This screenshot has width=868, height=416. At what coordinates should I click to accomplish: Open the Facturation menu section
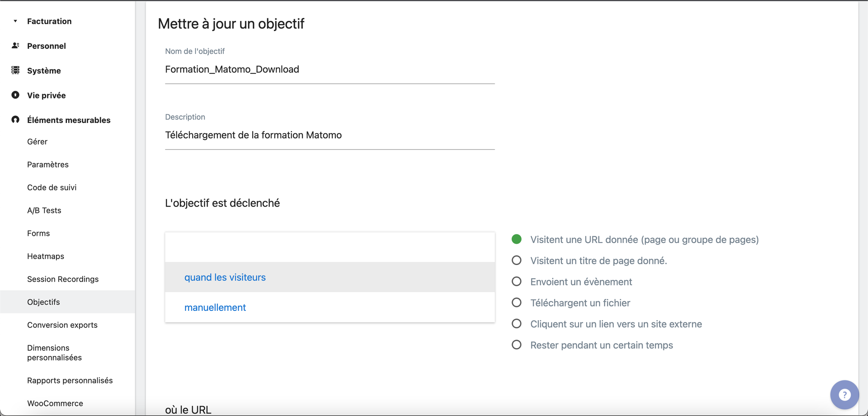[x=49, y=21]
